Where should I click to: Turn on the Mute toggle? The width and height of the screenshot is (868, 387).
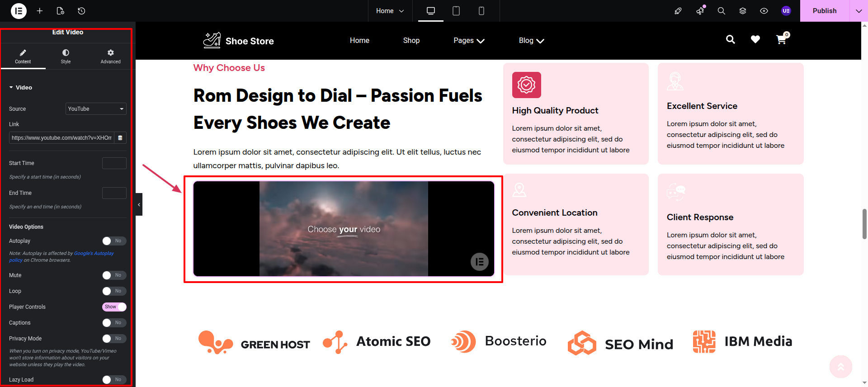tap(114, 275)
